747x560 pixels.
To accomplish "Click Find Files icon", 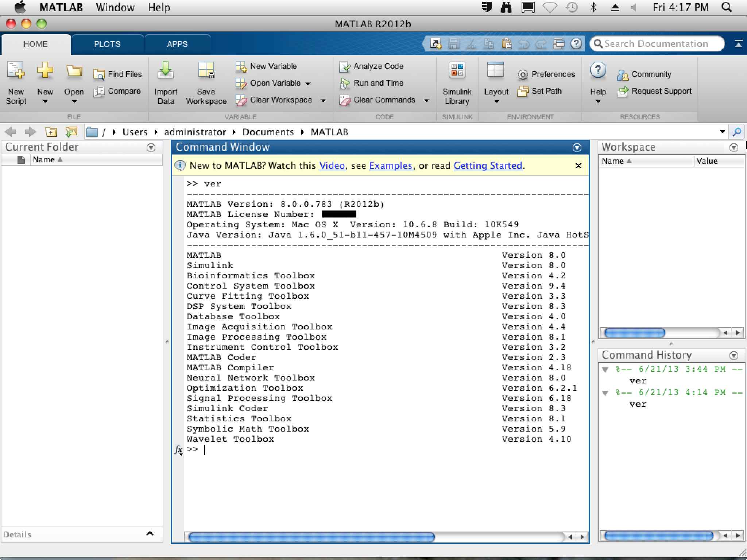I will pyautogui.click(x=99, y=74).
